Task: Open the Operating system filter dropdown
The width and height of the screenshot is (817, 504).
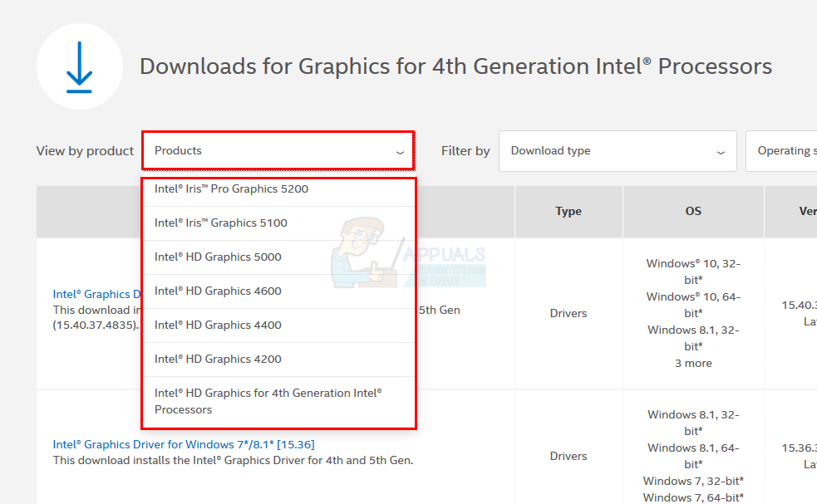Action: click(x=781, y=151)
